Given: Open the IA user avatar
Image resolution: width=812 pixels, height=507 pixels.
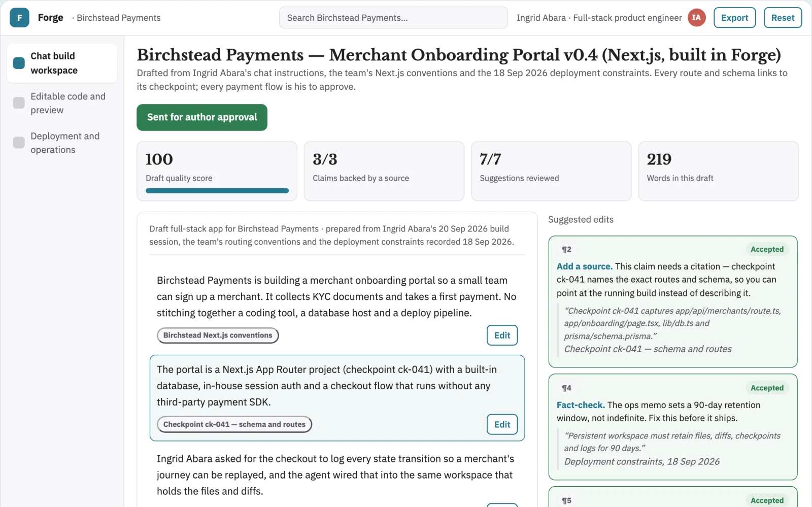Looking at the screenshot, I should pos(696,18).
